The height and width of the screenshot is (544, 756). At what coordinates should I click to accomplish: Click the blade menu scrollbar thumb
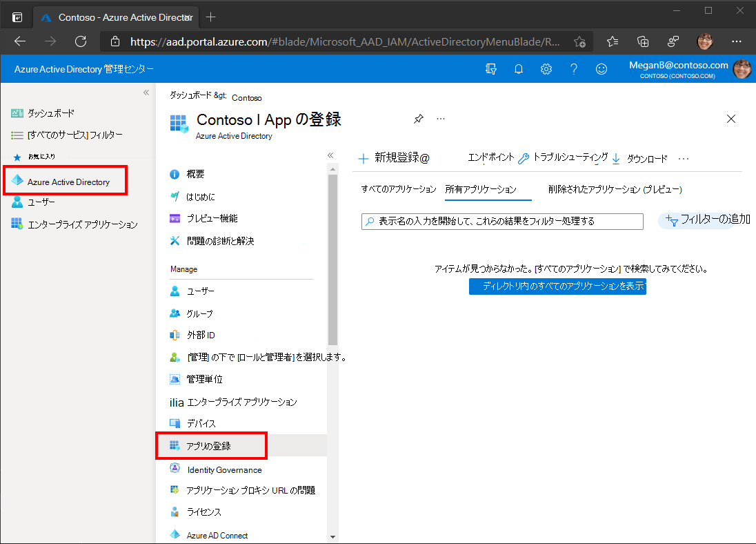(332, 260)
